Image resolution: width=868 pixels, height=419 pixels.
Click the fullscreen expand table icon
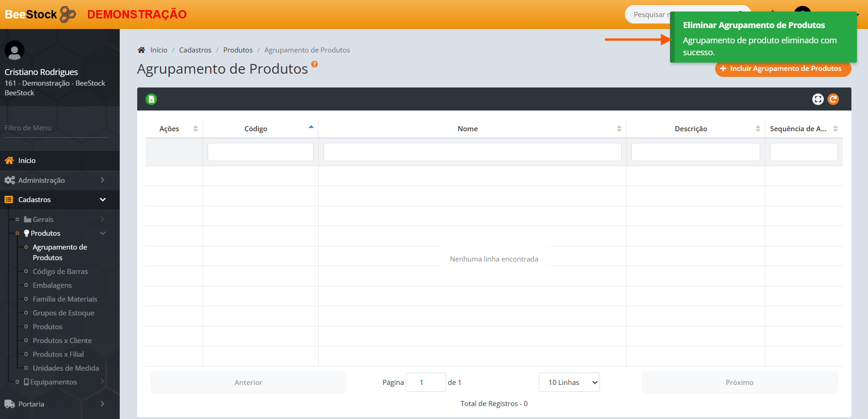tap(818, 99)
